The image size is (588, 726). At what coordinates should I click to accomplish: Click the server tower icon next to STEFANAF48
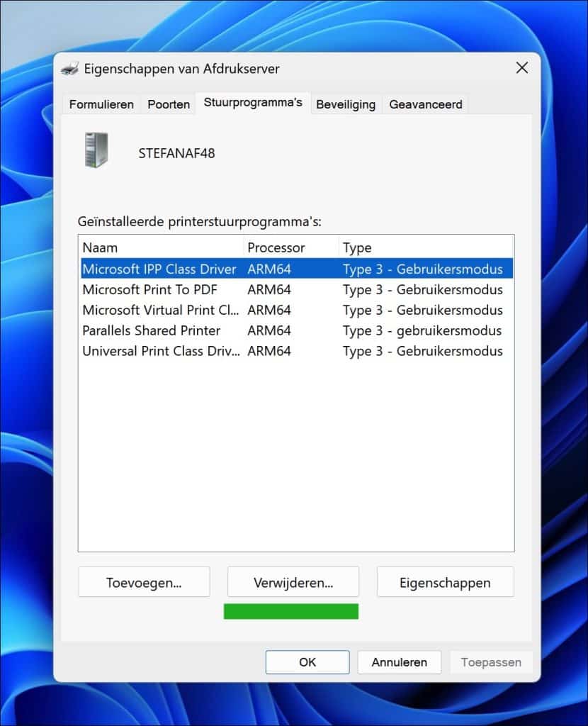[x=96, y=150]
